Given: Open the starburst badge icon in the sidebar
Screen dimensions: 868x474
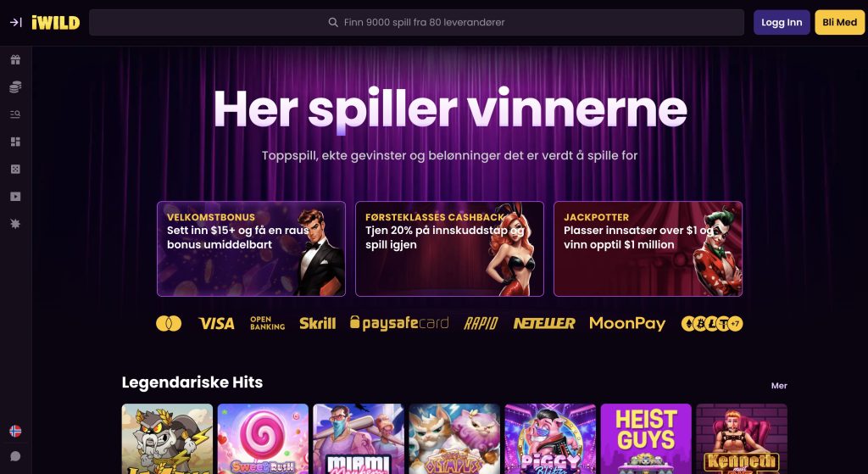Looking at the screenshot, I should (x=15, y=224).
